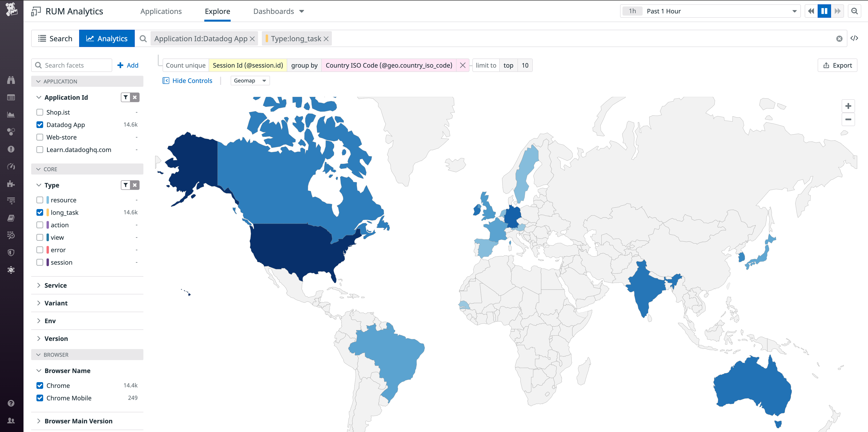Expand the Service facet section
Screen dimensions: 868x432
coord(55,285)
